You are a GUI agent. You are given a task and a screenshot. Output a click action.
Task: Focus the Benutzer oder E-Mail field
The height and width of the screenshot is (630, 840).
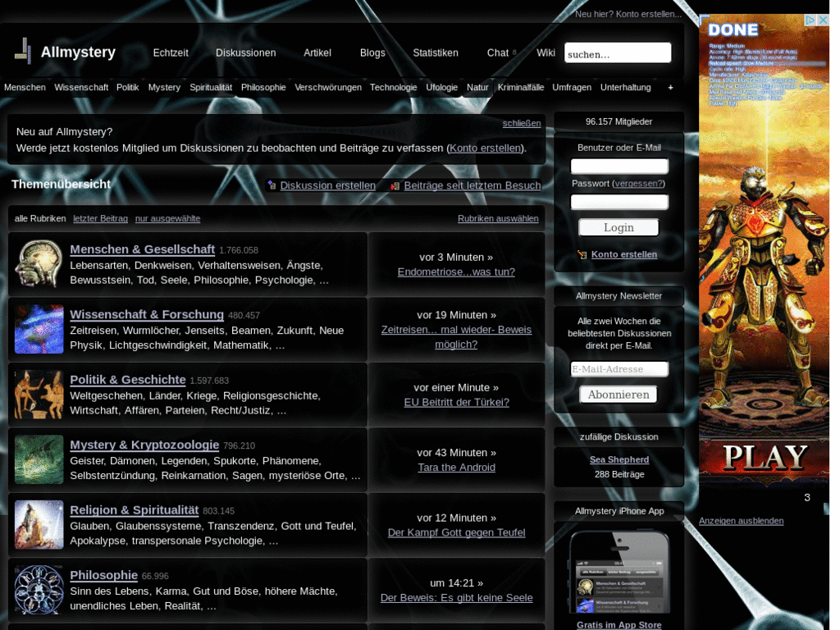point(619,166)
